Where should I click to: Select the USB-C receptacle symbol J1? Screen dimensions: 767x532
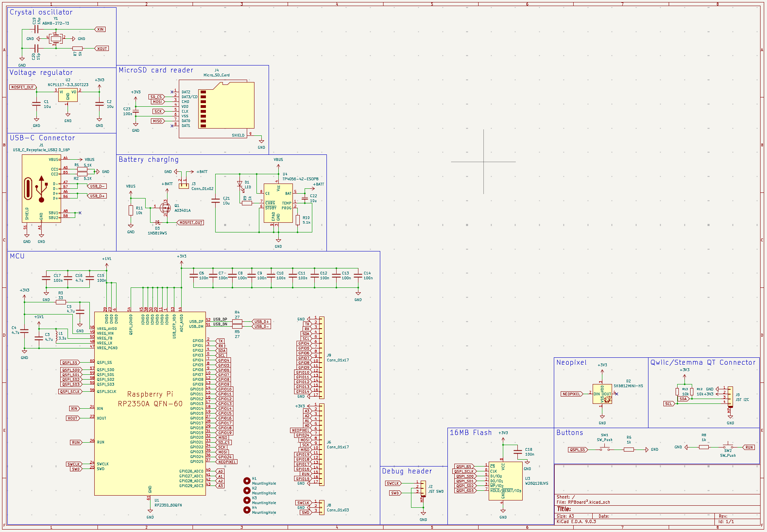(x=41, y=188)
